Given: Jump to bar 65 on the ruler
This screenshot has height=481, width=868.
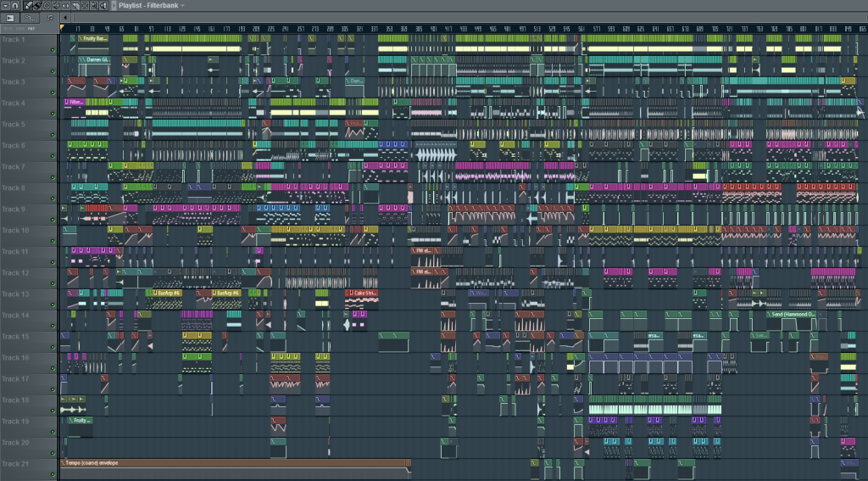Looking at the screenshot, I should pyautogui.click(x=121, y=29).
